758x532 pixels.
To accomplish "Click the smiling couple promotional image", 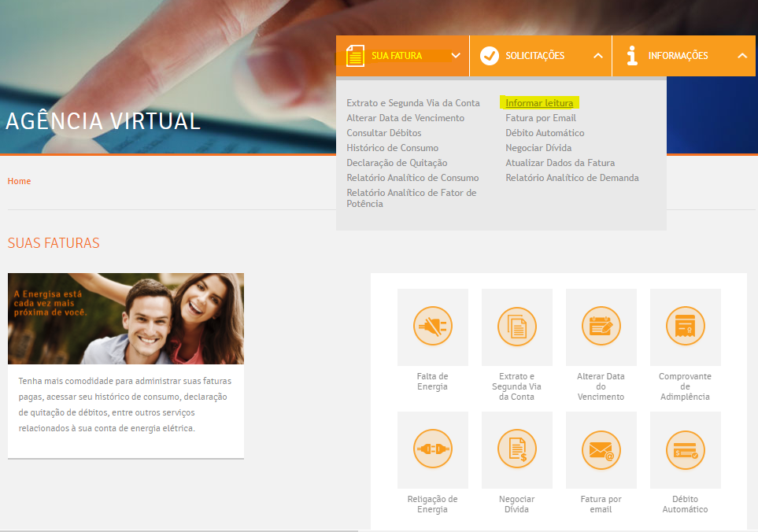I will [126, 319].
